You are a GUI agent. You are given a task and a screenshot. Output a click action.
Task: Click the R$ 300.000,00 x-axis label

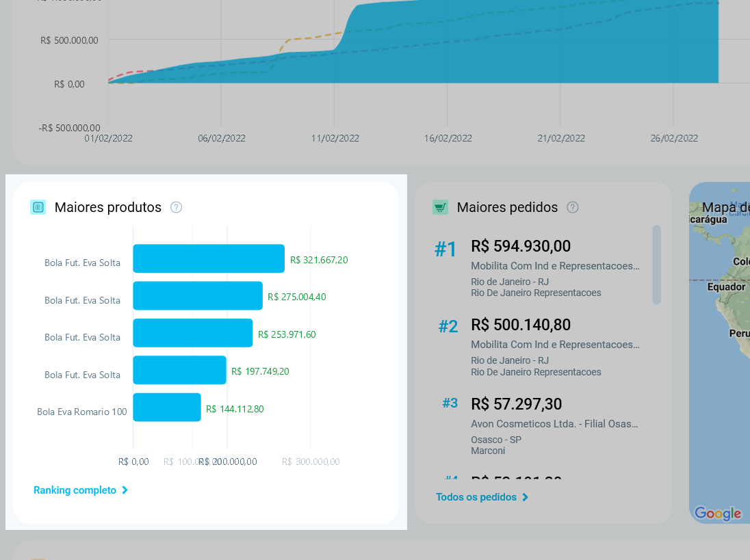click(311, 462)
